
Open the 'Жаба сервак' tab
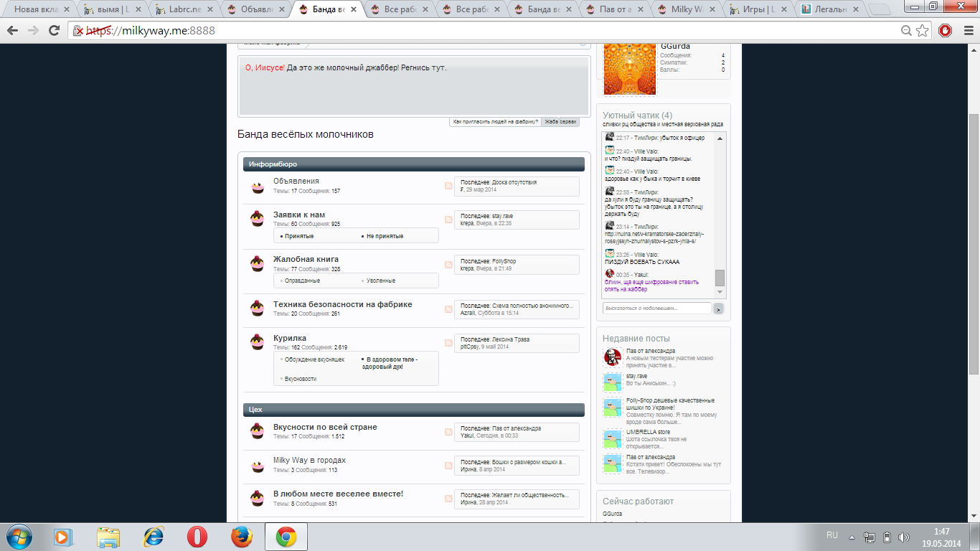click(560, 121)
